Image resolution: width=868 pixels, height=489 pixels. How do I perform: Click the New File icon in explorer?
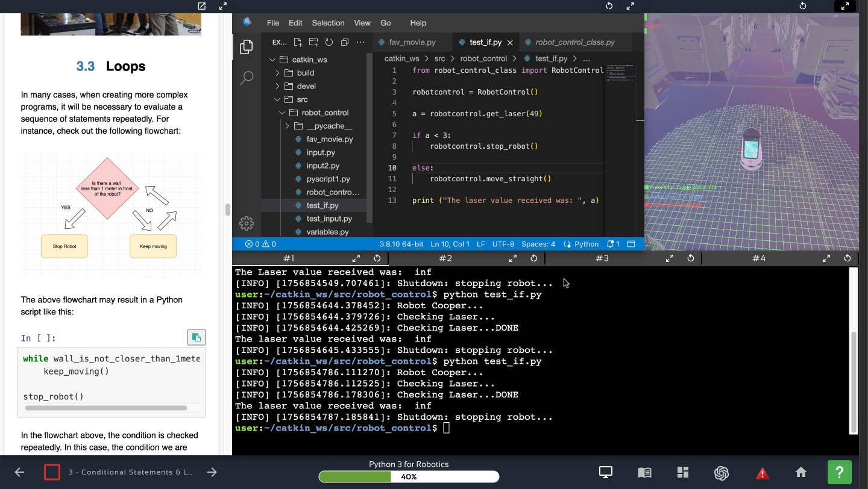tap(298, 42)
